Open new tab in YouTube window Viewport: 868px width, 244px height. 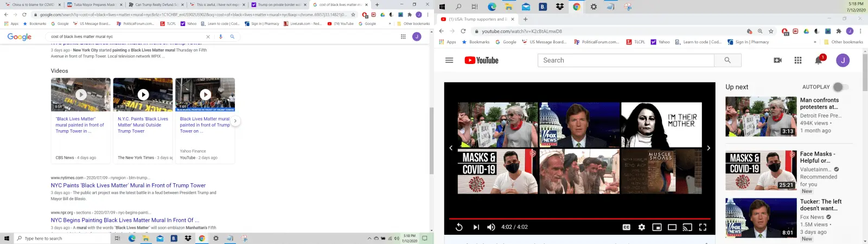[x=525, y=19]
